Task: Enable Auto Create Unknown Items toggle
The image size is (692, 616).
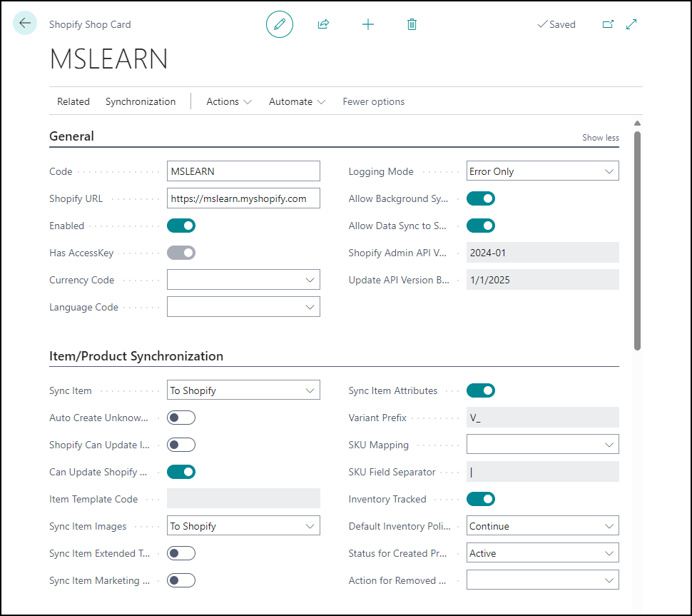Action: click(x=181, y=418)
